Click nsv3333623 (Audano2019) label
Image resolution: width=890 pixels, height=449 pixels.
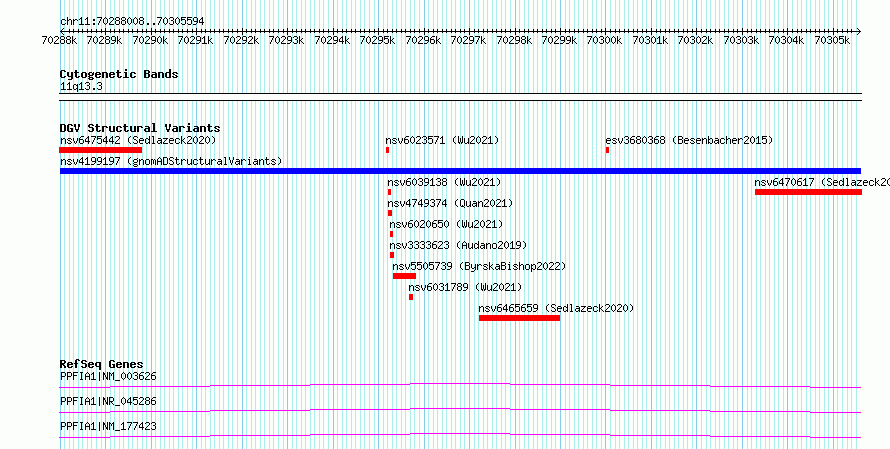pyautogui.click(x=458, y=245)
